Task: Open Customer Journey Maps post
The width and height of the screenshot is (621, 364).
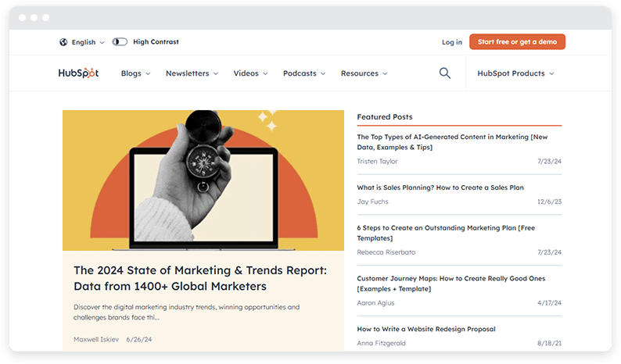Action: point(451,284)
